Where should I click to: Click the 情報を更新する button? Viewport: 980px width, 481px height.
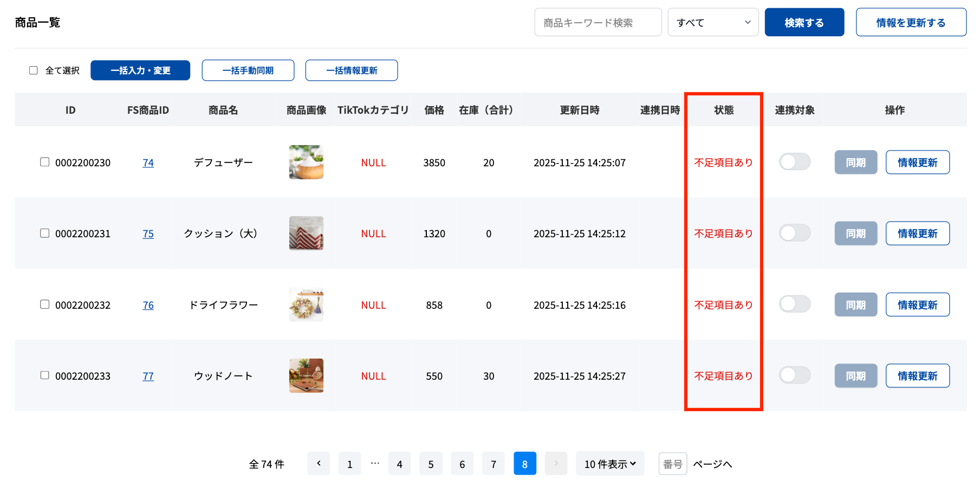click(911, 22)
